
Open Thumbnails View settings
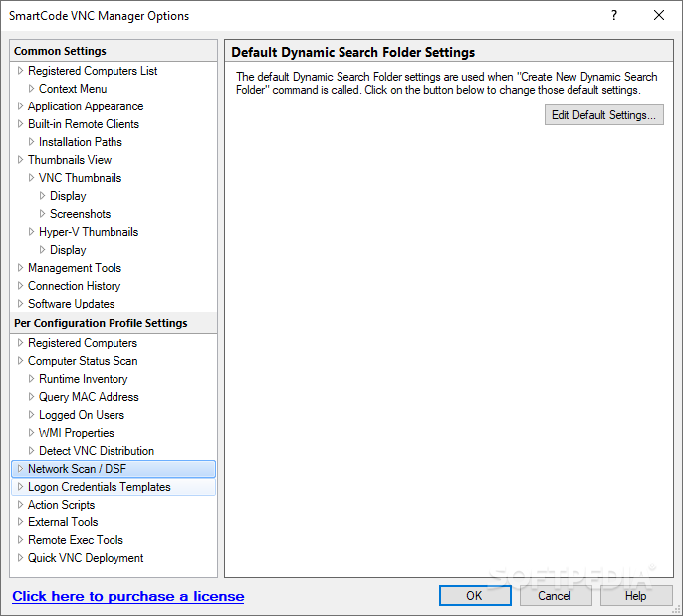tap(70, 160)
